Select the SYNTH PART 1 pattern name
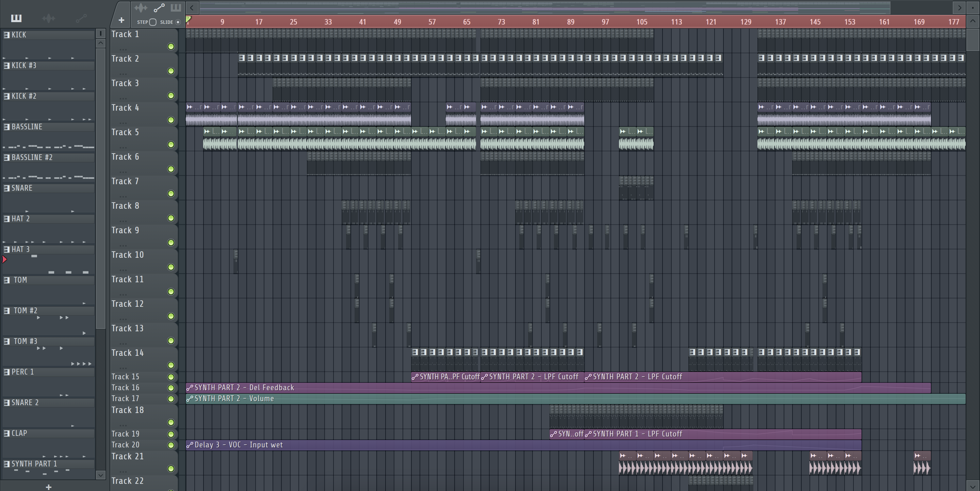The height and width of the screenshot is (491, 980). 34,464
